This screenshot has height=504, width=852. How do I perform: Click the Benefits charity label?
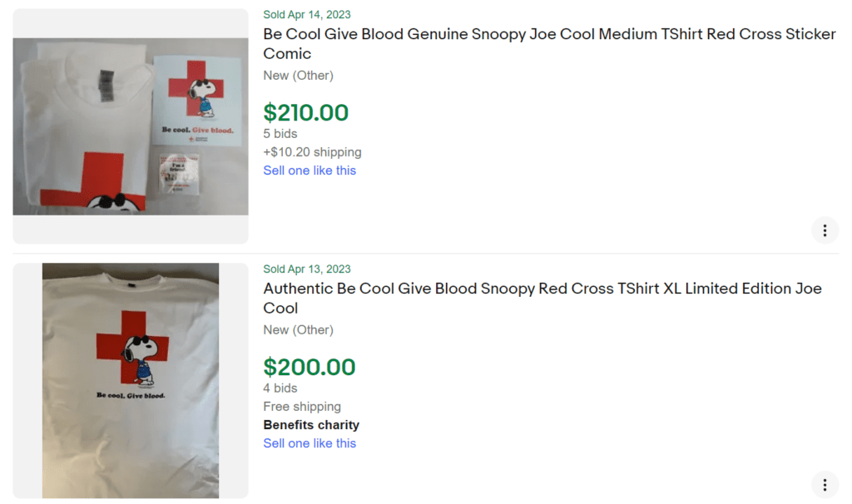[x=311, y=424]
